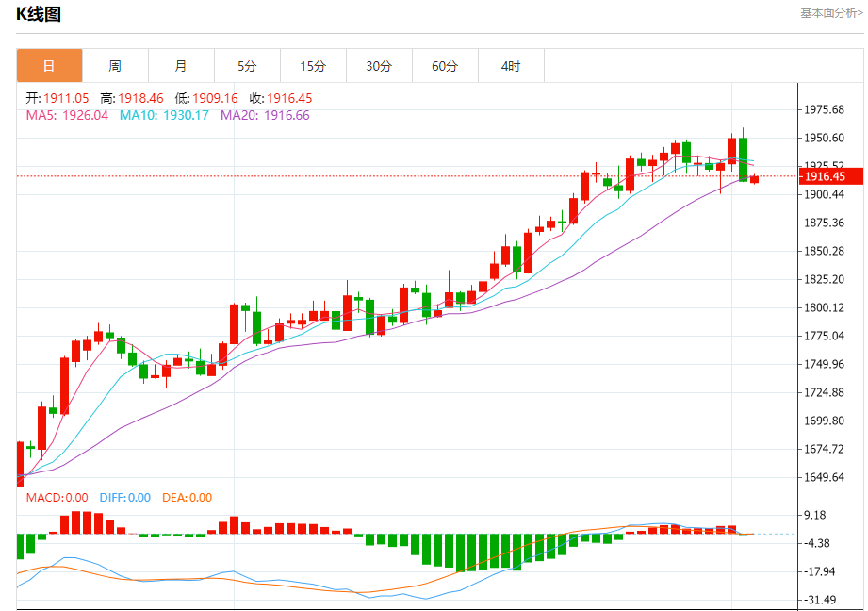
Task: Click the 1674.72 price axis label
Action: 824,449
